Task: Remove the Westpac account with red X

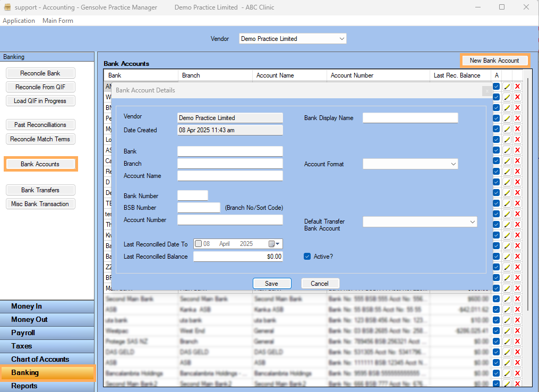Action: coord(517,331)
